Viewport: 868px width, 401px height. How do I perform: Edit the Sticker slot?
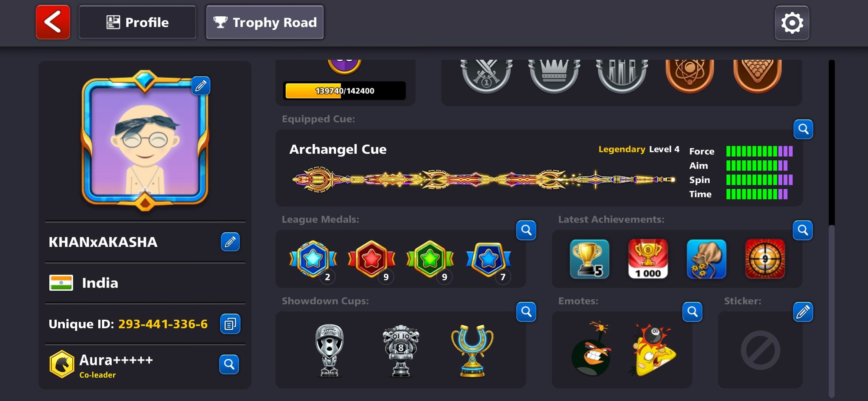(803, 312)
